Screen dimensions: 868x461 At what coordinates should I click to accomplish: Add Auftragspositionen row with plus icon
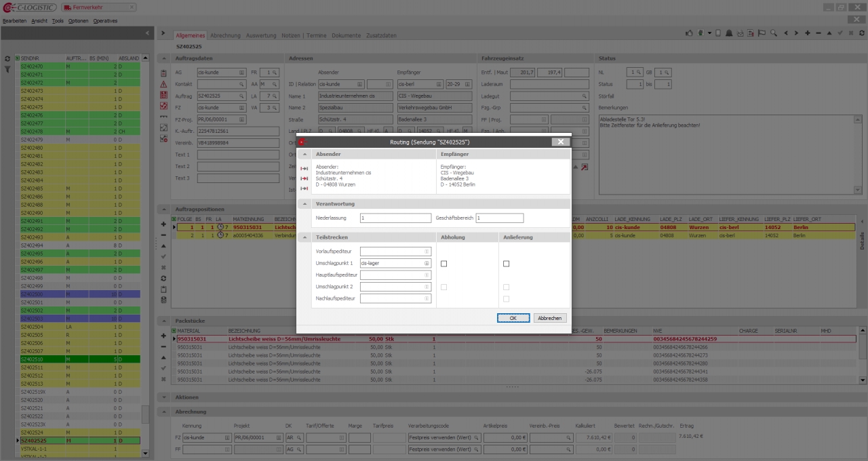coord(163,224)
